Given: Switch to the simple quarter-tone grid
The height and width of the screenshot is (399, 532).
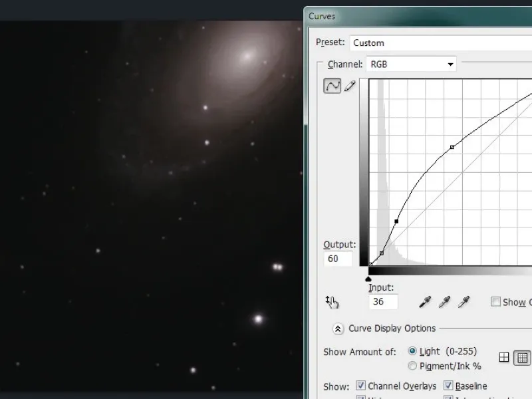Looking at the screenshot, I should pyautogui.click(x=504, y=358).
